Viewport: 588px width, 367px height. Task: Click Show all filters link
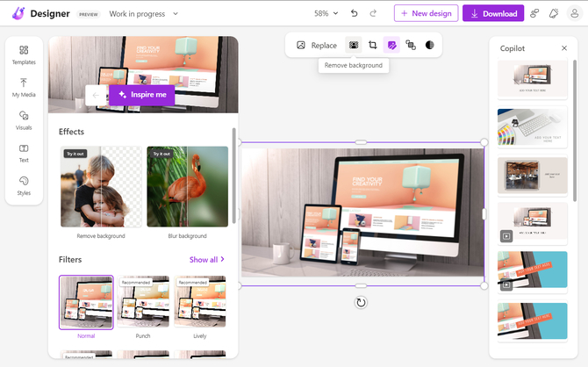[x=206, y=260]
